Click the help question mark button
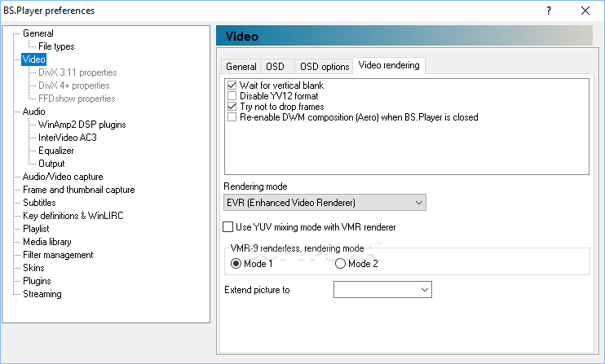 (x=549, y=11)
